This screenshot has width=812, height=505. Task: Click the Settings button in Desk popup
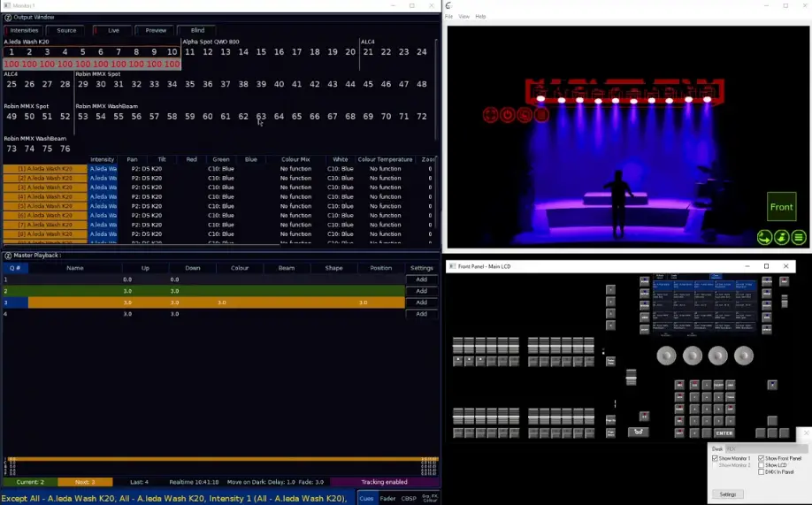(x=728, y=494)
